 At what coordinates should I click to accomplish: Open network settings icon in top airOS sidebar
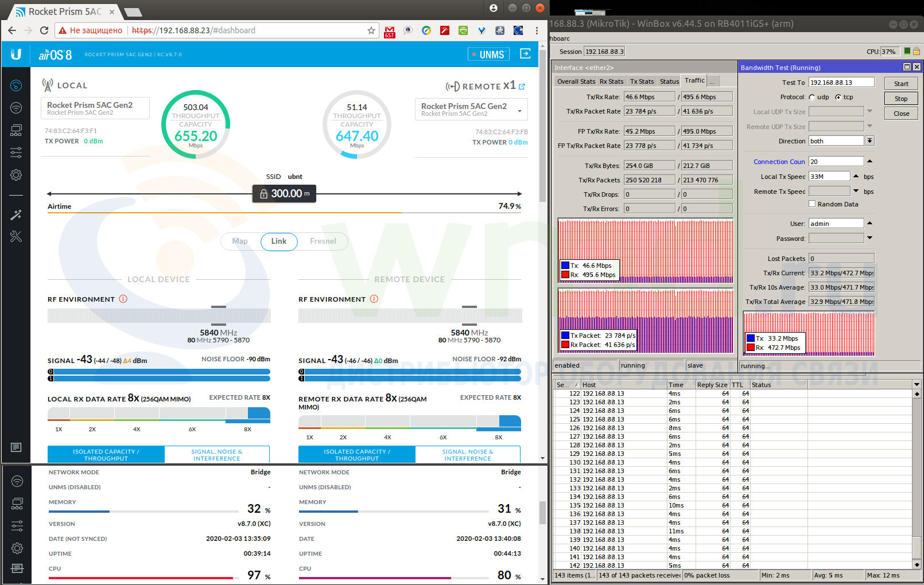[16, 130]
